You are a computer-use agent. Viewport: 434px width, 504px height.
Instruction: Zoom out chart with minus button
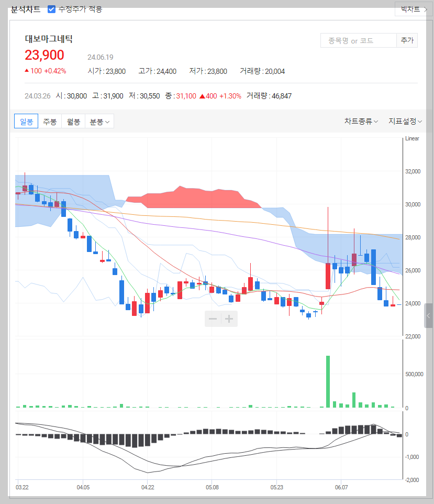click(213, 319)
